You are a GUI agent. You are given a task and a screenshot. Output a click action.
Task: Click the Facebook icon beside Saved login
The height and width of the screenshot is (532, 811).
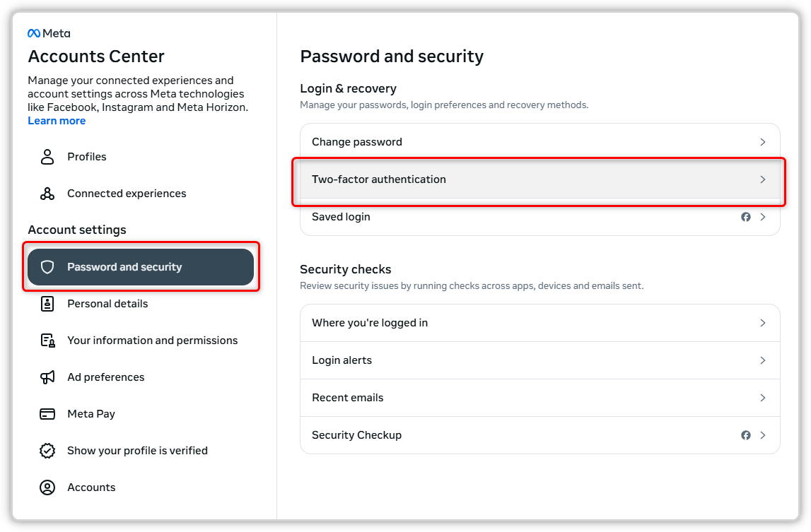pos(745,217)
